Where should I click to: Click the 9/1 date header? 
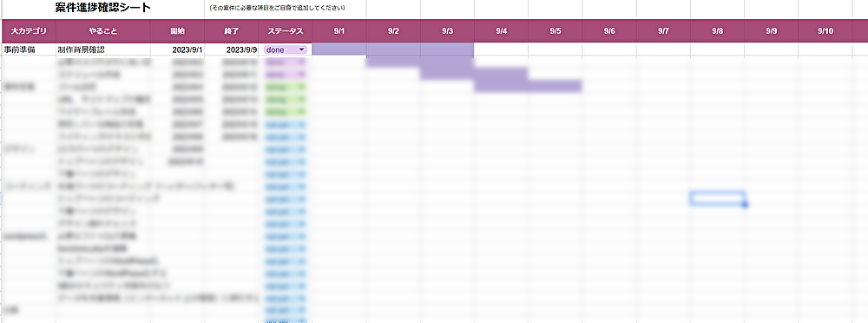click(339, 31)
